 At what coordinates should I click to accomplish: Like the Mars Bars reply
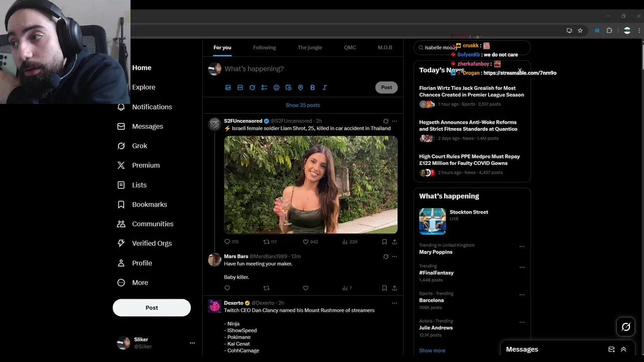(305, 288)
